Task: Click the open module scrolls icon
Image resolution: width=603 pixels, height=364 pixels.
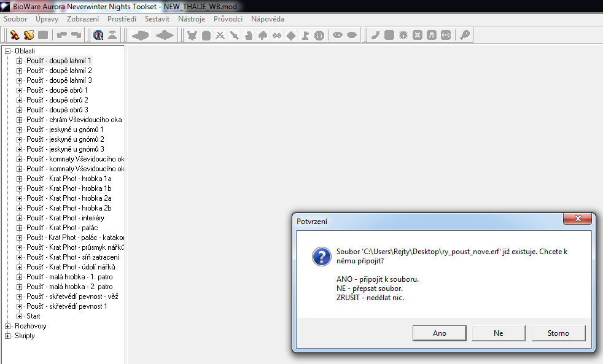Action: click(x=28, y=35)
